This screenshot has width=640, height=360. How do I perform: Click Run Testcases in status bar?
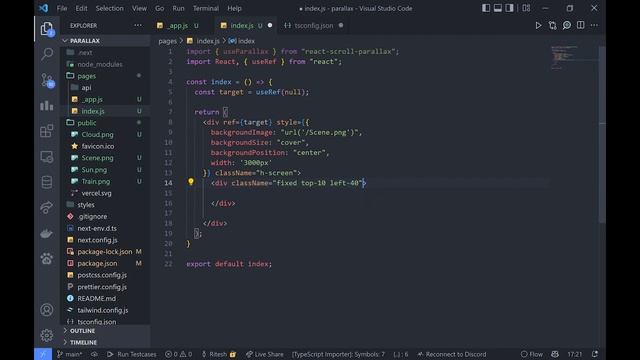[131, 354]
